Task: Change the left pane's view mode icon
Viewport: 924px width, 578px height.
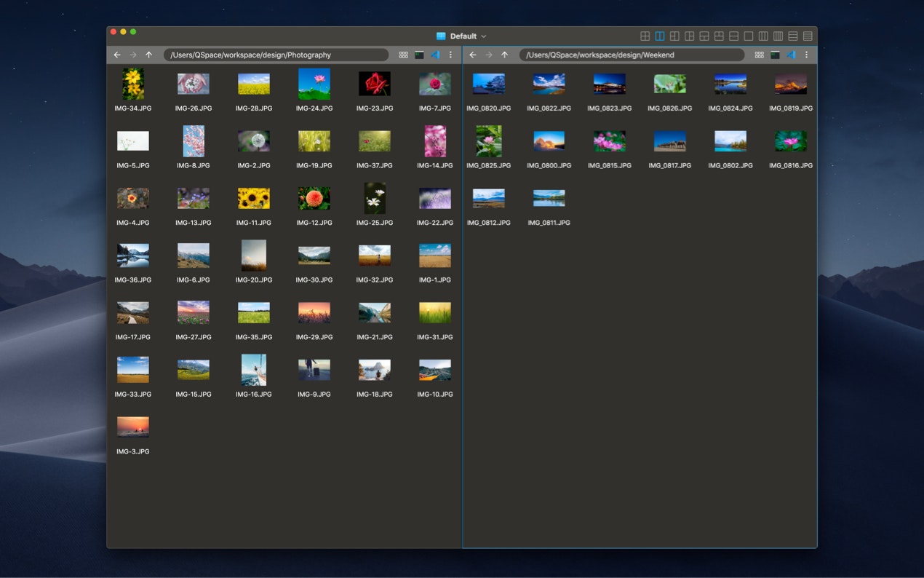Action: (x=404, y=55)
